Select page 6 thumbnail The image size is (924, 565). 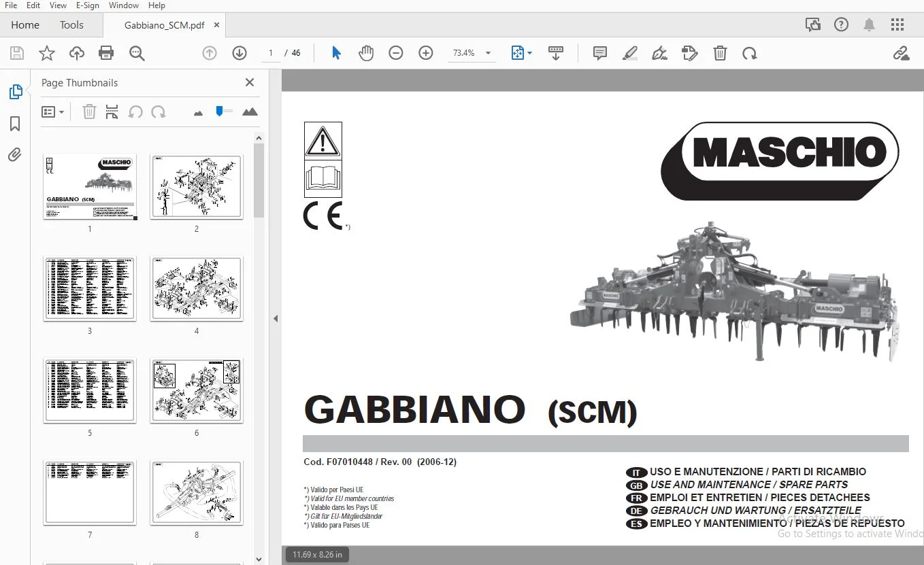pyautogui.click(x=197, y=390)
